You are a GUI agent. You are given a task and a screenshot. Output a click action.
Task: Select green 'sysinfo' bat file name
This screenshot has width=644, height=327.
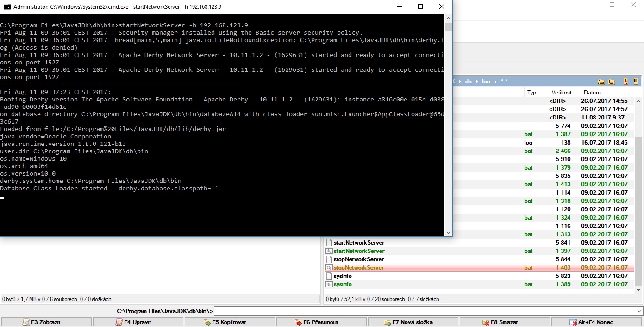(x=343, y=284)
